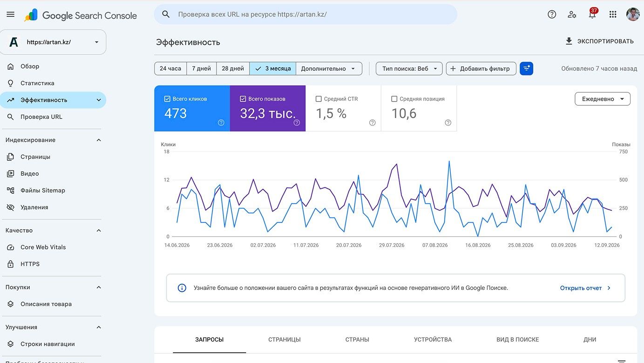Open Тип поиска: Веб dropdown
The height and width of the screenshot is (363, 644).
point(409,68)
